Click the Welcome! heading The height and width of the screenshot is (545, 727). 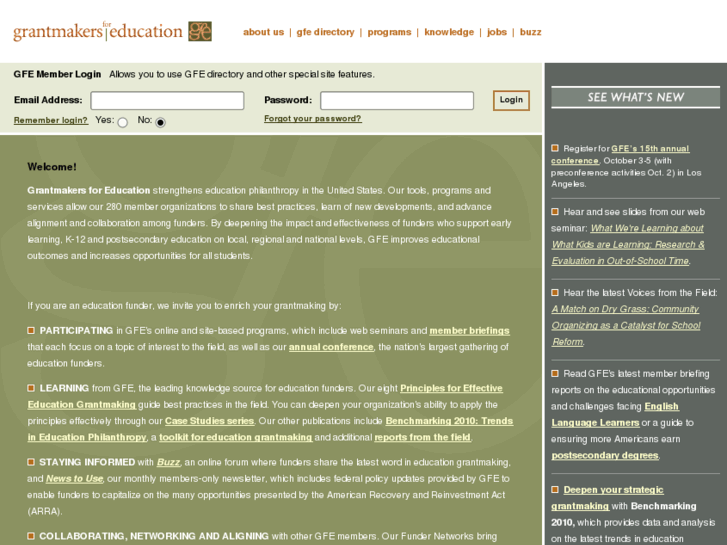click(52, 167)
